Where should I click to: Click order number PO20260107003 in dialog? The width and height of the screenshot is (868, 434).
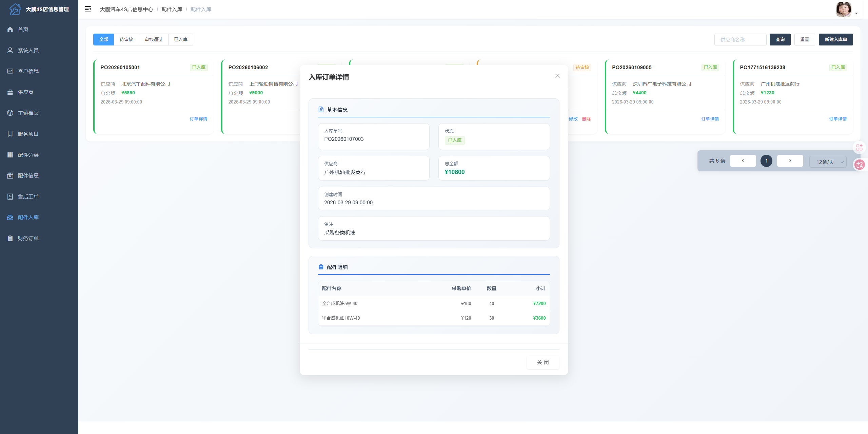click(x=344, y=139)
